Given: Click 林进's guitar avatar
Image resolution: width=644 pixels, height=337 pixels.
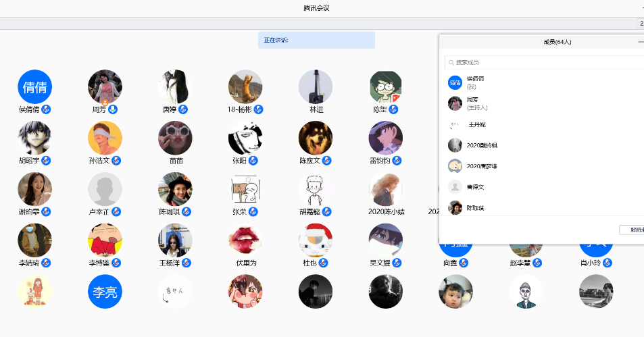Looking at the screenshot, I should coord(316,86).
